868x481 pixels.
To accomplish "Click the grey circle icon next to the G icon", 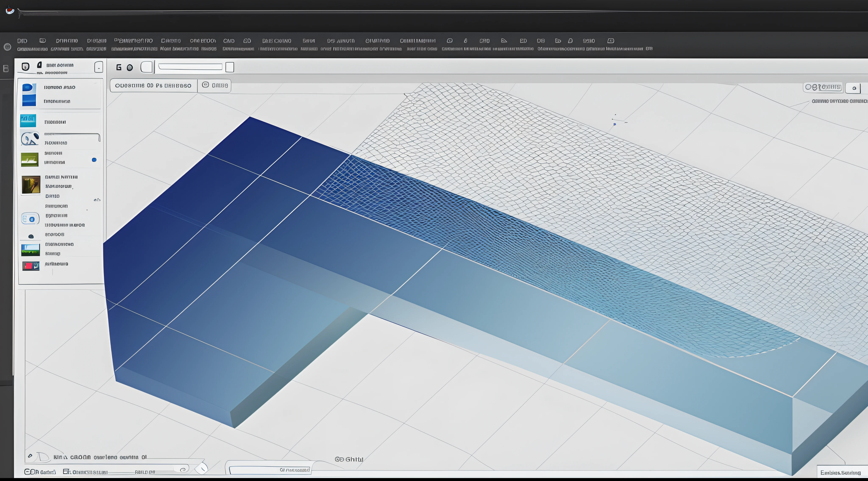I will pos(130,68).
